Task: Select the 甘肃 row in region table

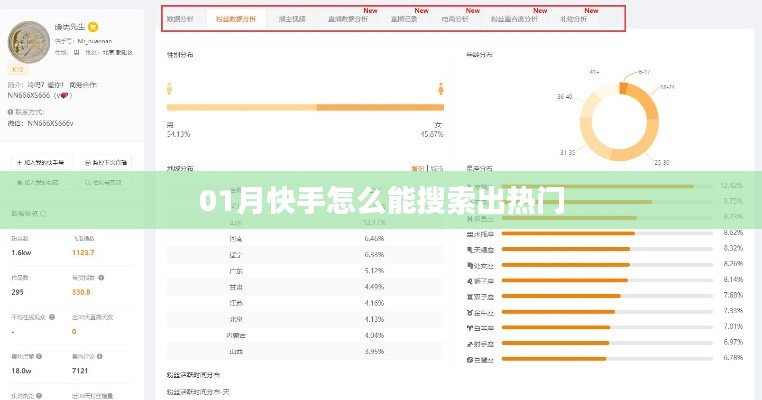Action: pyautogui.click(x=305, y=287)
